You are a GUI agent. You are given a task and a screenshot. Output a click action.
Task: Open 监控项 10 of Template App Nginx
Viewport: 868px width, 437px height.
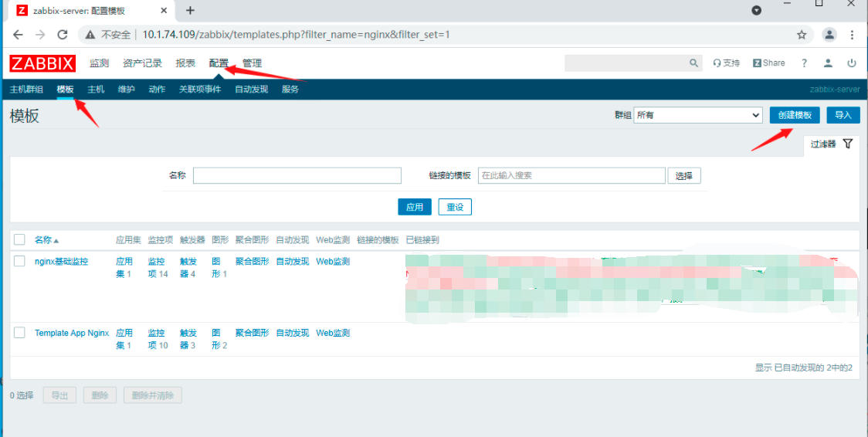158,338
